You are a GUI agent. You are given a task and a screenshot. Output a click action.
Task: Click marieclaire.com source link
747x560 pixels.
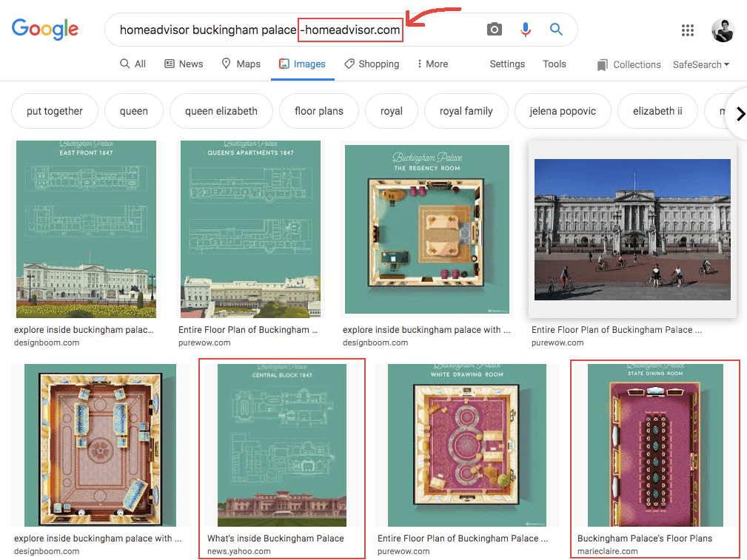607,551
